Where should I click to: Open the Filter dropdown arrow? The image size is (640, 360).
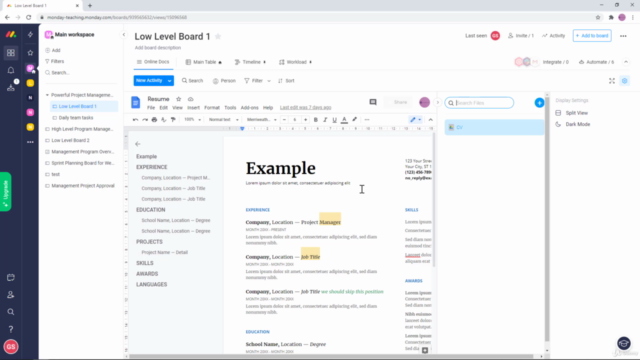(269, 81)
